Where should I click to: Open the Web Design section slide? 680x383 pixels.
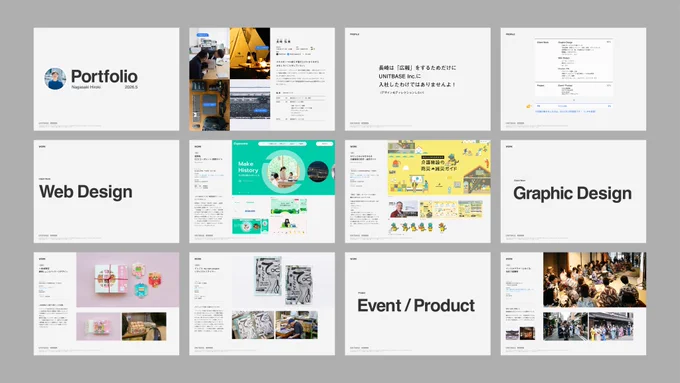point(106,191)
